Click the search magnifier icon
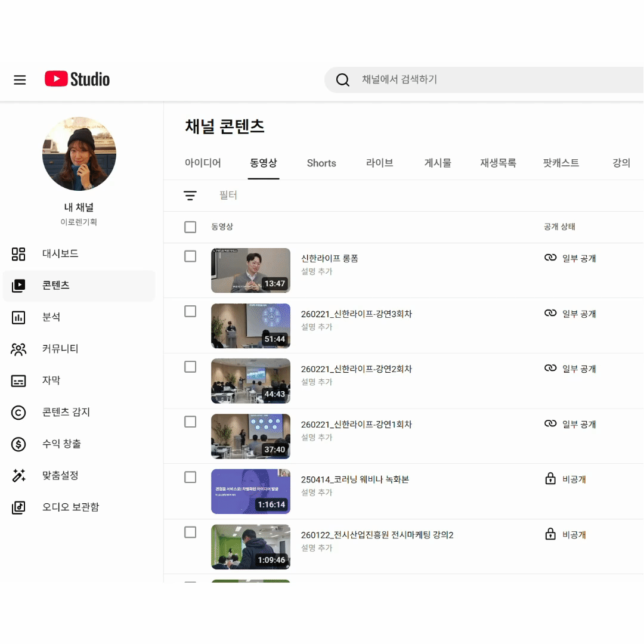The image size is (644, 644). 342,80
